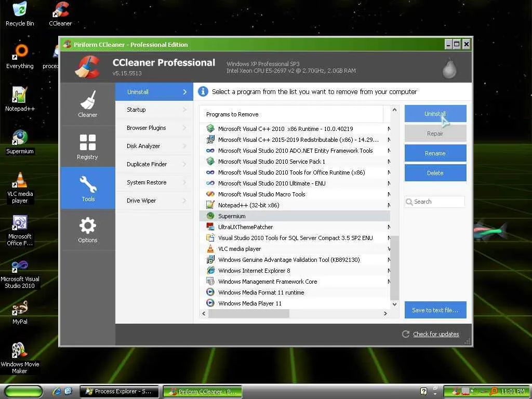Click the horizontal scroll right arrow
532x399 pixels.
[385, 313]
